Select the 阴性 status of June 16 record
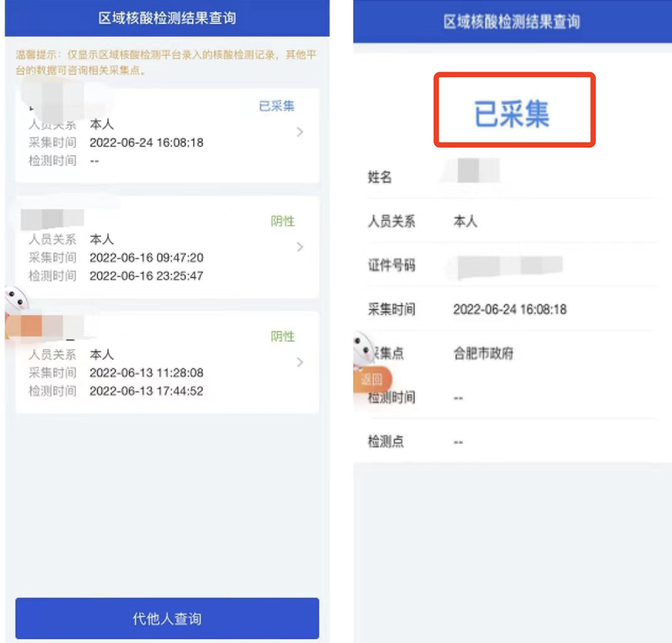Image resolution: width=672 pixels, height=643 pixels. point(283,221)
